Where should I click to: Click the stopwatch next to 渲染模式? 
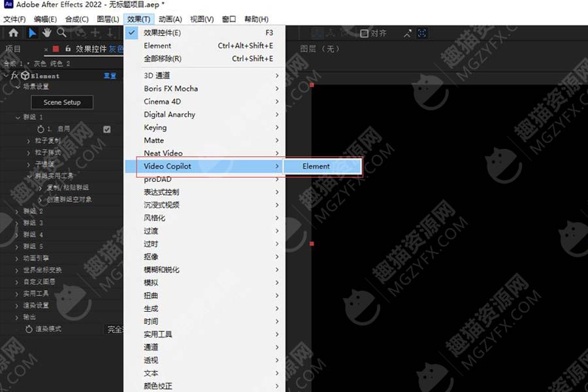pyautogui.click(x=29, y=329)
